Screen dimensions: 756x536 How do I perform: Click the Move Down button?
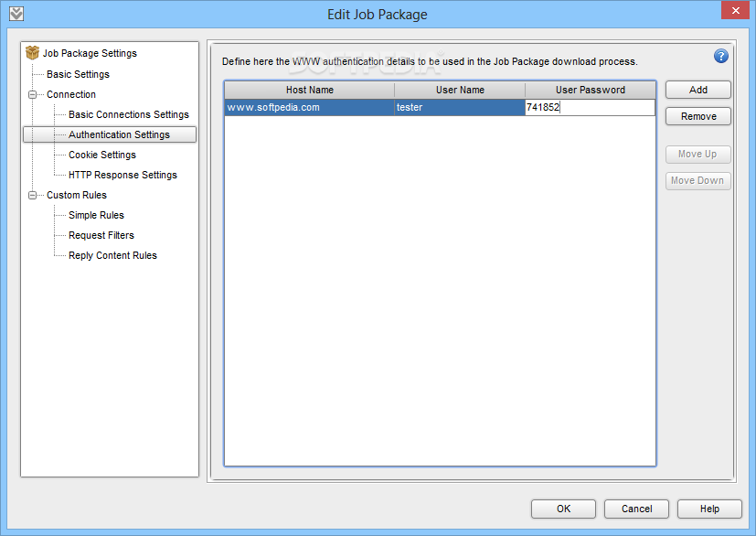click(x=698, y=181)
